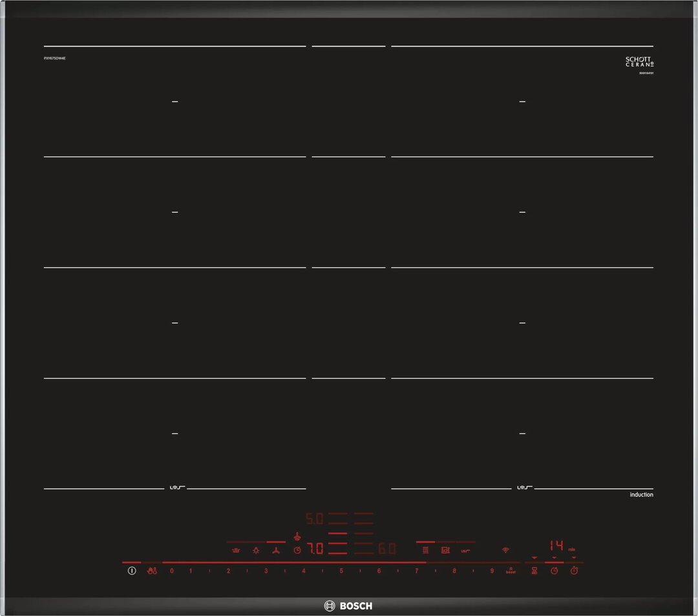Tap the BOSCH logo on the front edge
Image resolution: width=698 pixels, height=616 pixels.
[348, 606]
